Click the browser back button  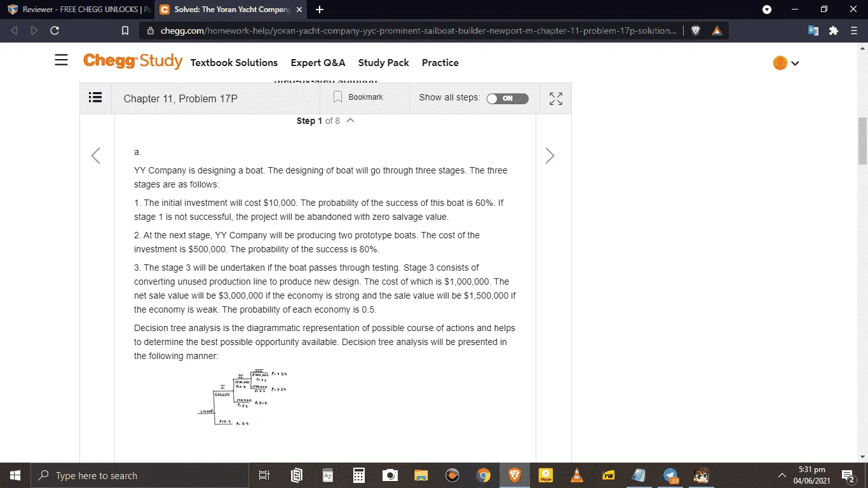[x=15, y=30]
